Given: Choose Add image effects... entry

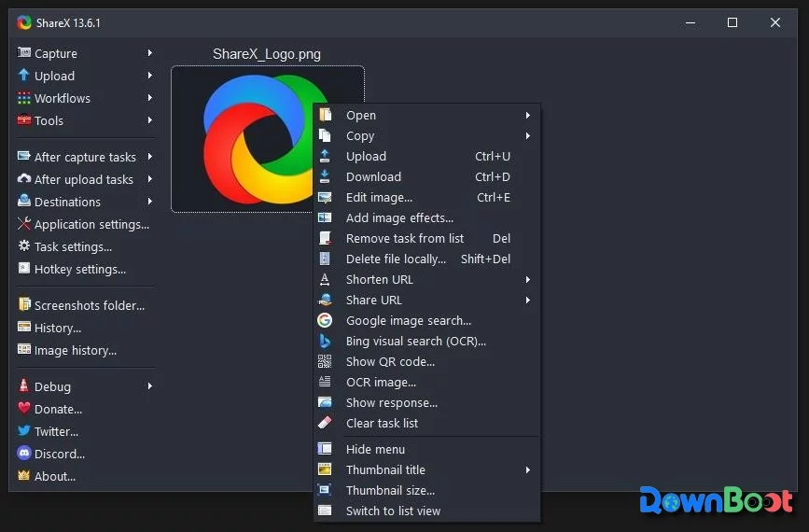Looking at the screenshot, I should click(426, 217).
